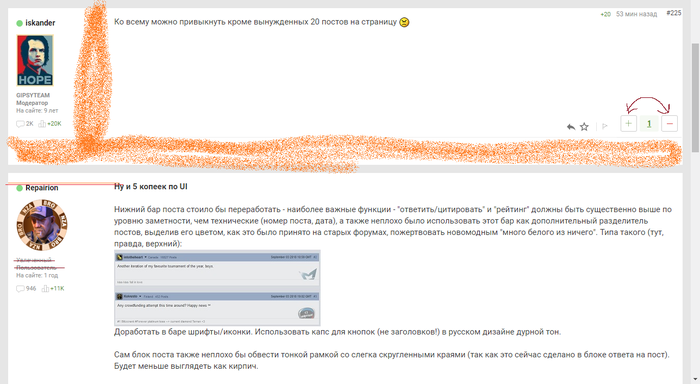
Task: Bookmark iskander's post with the star icon
Action: (584, 127)
